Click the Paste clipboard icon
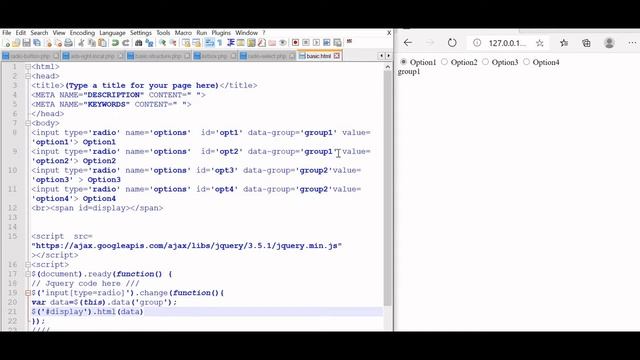The width and height of the screenshot is (640, 360). point(102,42)
